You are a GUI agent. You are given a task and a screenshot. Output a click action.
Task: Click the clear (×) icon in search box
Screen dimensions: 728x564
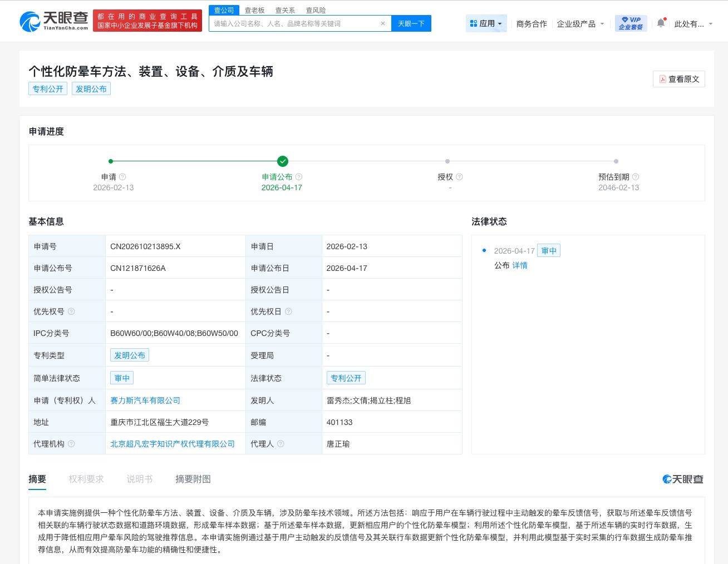pos(382,23)
